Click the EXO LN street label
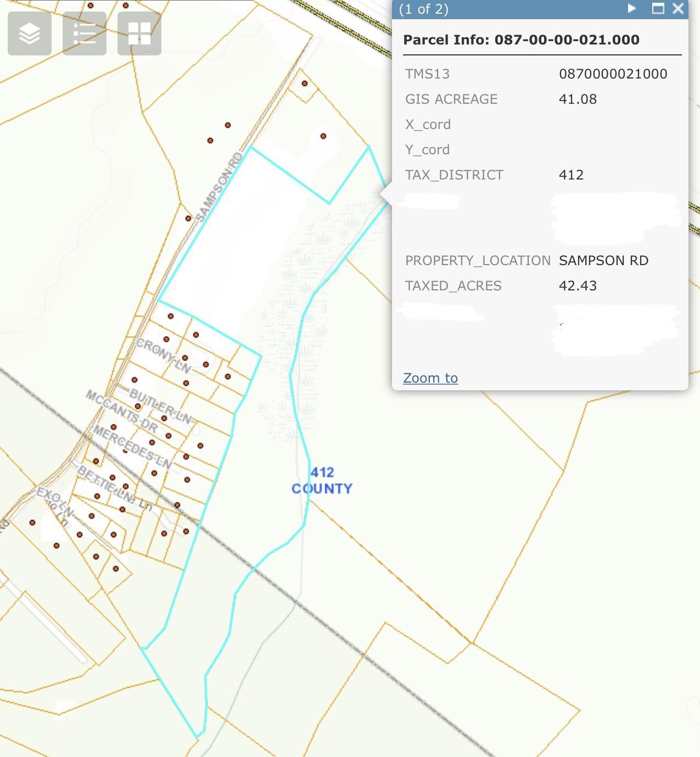The image size is (700, 757). point(54,501)
